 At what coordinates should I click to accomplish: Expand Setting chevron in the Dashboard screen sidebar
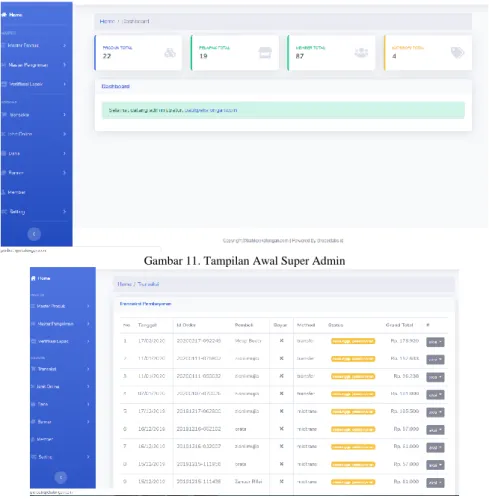point(65,211)
